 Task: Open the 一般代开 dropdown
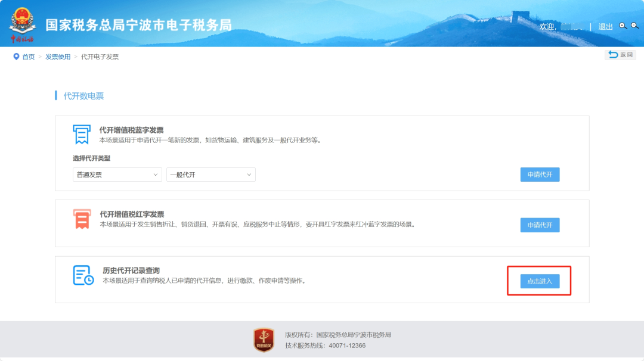point(210,175)
